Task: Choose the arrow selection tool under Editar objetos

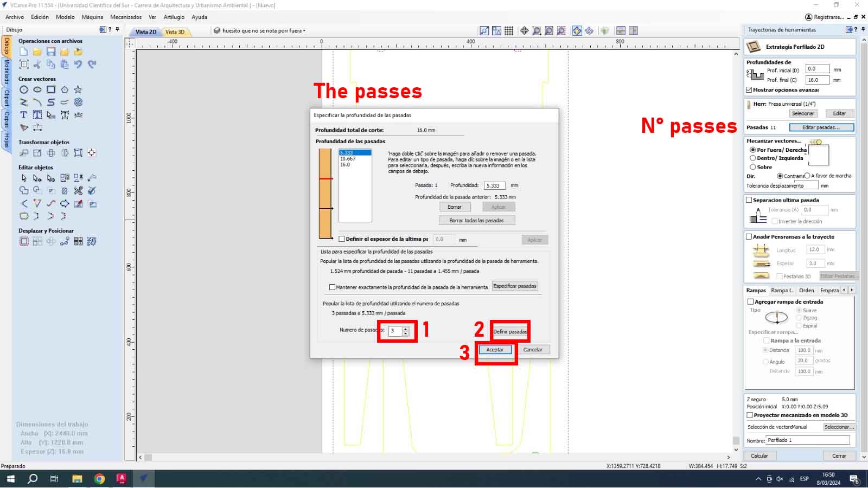Action: [x=24, y=178]
